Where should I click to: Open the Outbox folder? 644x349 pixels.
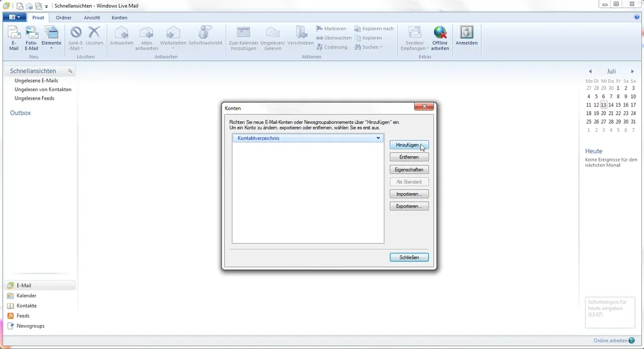21,112
